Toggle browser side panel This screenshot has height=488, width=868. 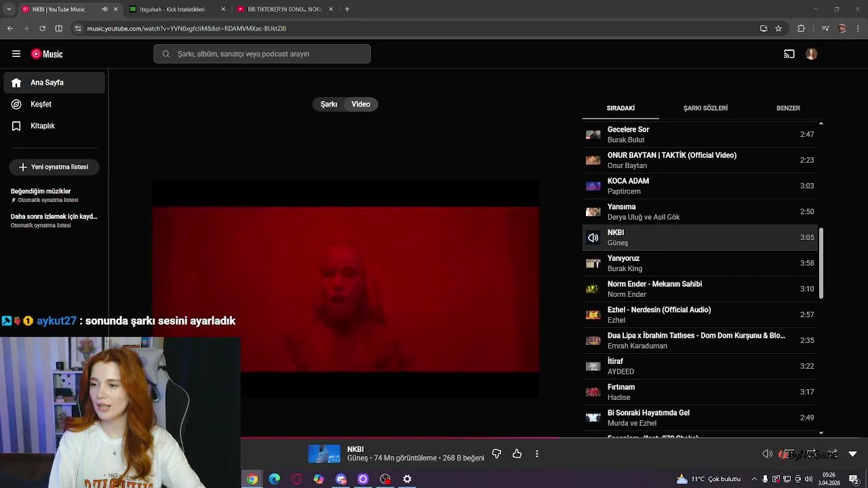58,28
